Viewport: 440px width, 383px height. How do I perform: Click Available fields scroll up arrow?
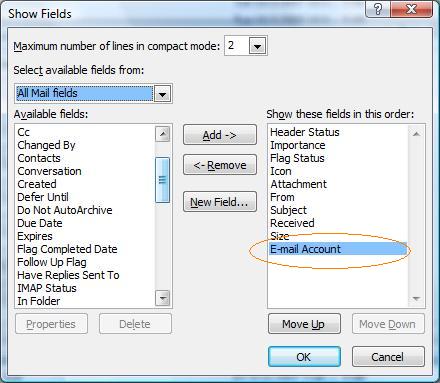(x=163, y=134)
